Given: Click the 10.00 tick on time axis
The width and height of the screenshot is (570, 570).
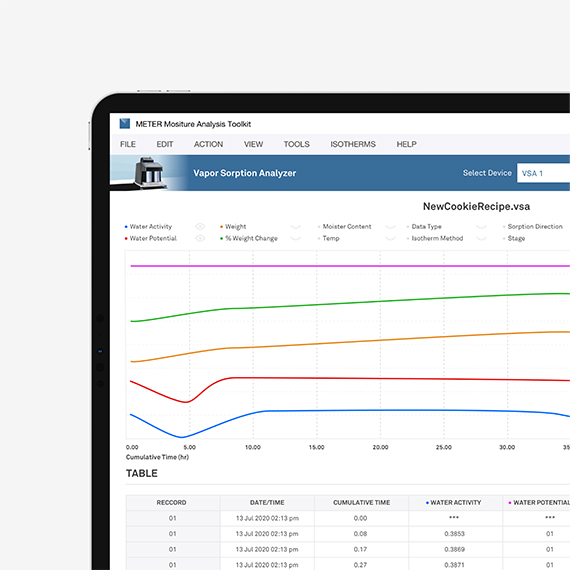Looking at the screenshot, I should 253,447.
